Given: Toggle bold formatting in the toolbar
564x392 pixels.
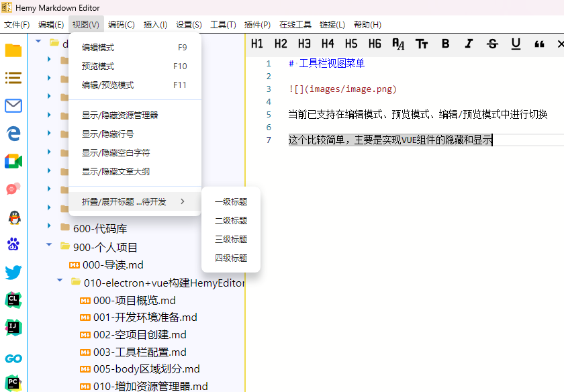Looking at the screenshot, I should (x=445, y=44).
